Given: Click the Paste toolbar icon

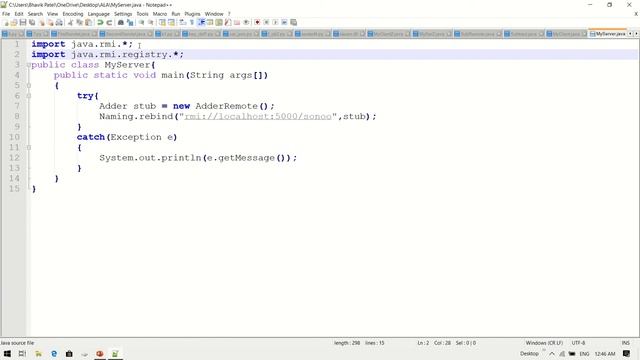Looking at the screenshot, I should (88, 22).
